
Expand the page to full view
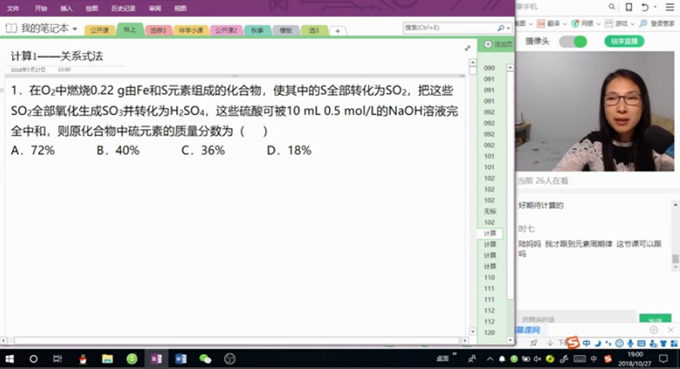pos(468,48)
